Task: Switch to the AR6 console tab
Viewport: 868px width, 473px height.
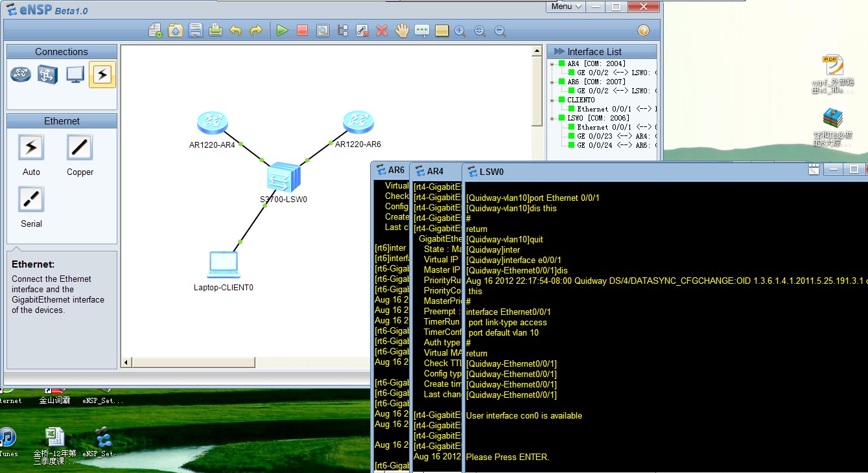Action: 395,170
